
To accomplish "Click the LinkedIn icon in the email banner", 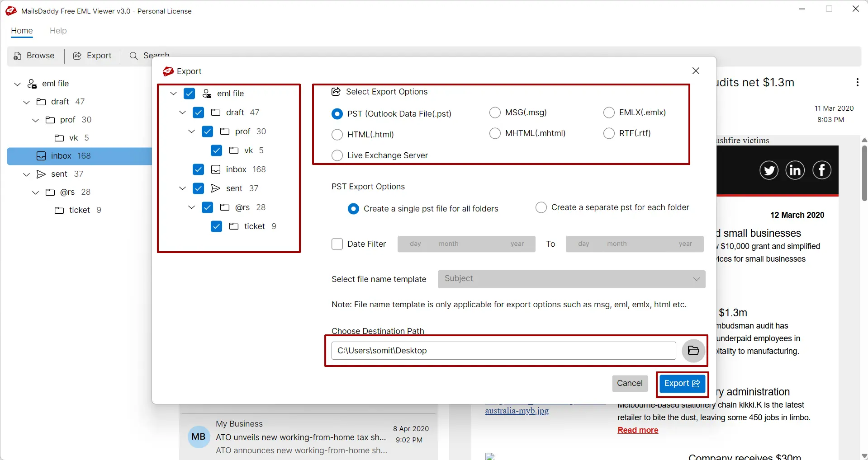I will click(796, 170).
